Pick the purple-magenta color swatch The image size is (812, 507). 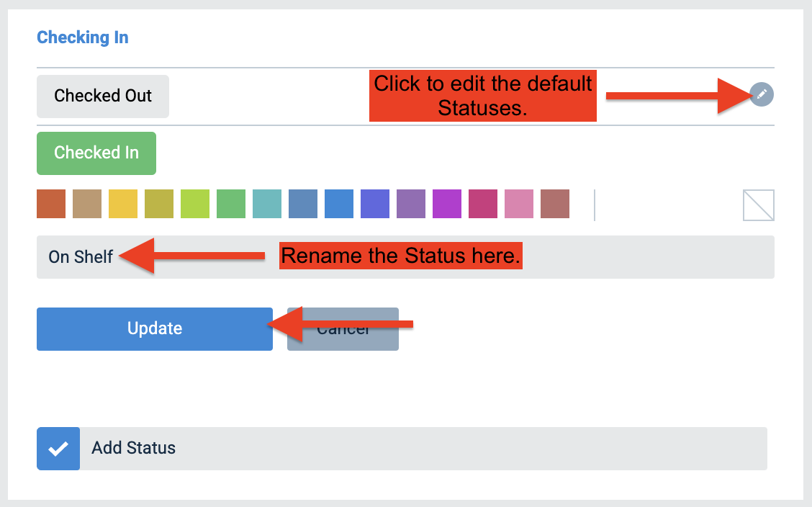pyautogui.click(x=447, y=204)
